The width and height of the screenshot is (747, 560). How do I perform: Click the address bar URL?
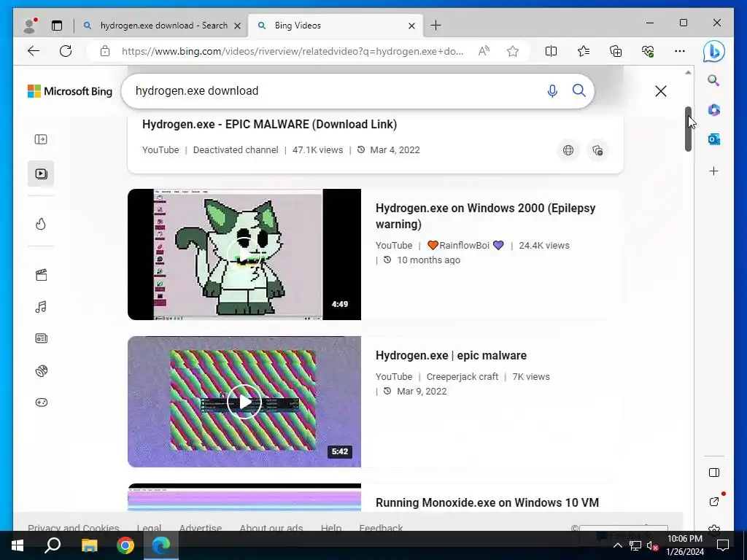293,52
